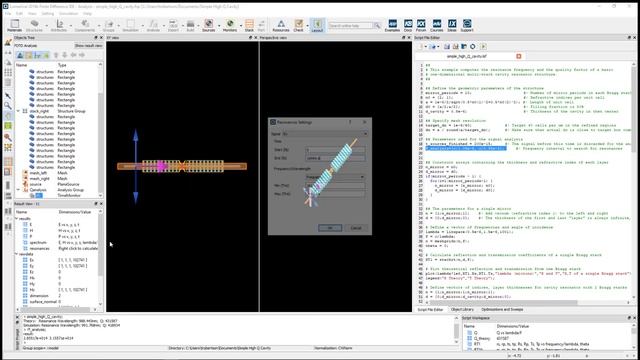This screenshot has width=640, height=360.
Task: Switch to Layout mode
Action: (317, 25)
